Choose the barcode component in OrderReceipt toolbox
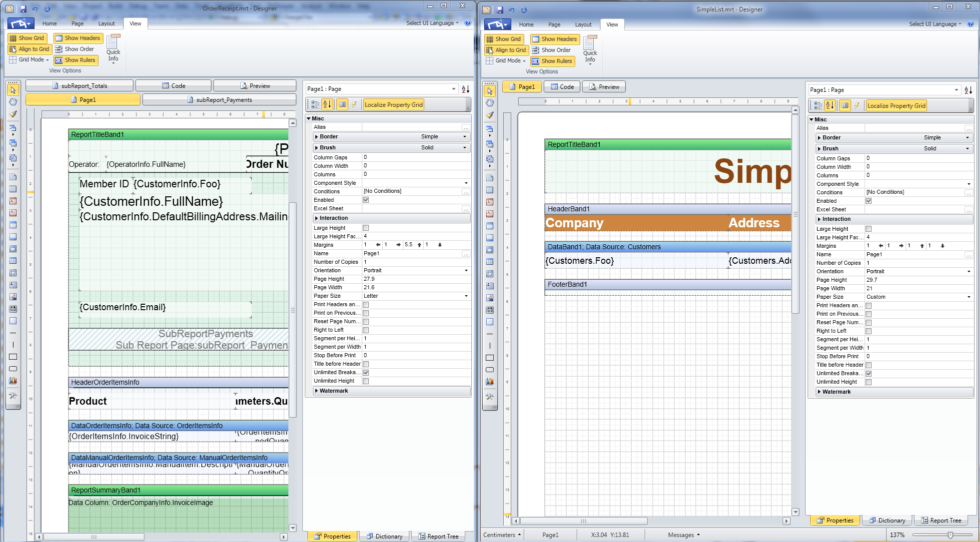Viewport: 980px width, 542px height. coord(13,309)
